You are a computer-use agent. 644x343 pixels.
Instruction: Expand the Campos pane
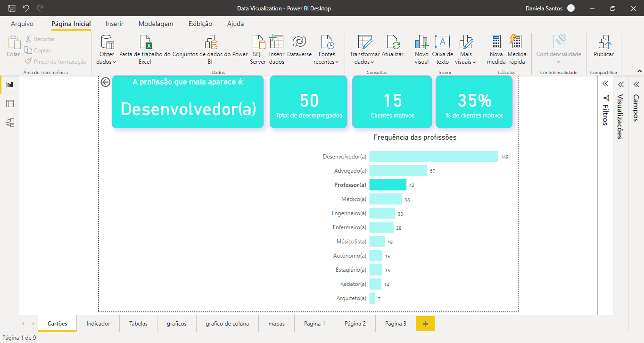[636, 84]
